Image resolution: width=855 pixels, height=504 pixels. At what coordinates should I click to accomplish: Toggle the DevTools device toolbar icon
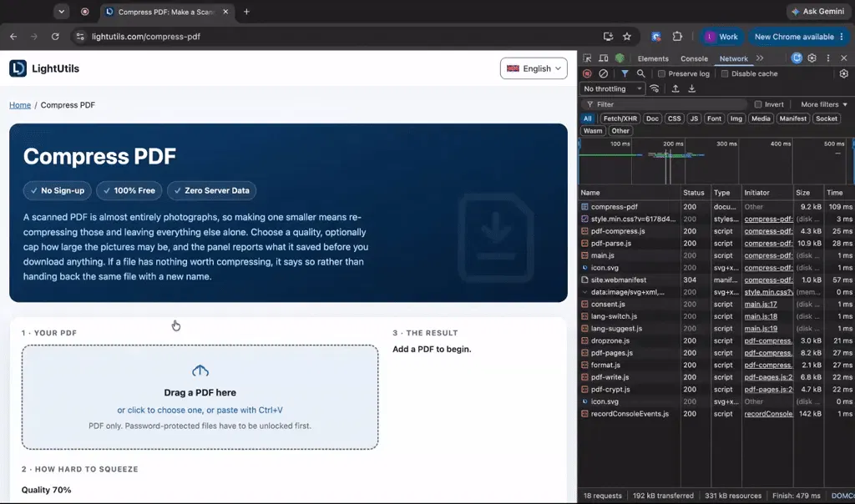pyautogui.click(x=603, y=58)
